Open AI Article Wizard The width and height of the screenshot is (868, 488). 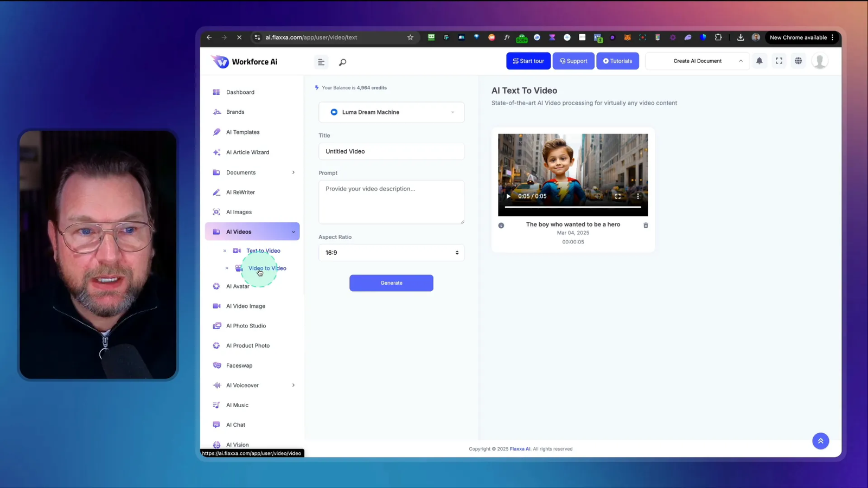click(x=247, y=152)
